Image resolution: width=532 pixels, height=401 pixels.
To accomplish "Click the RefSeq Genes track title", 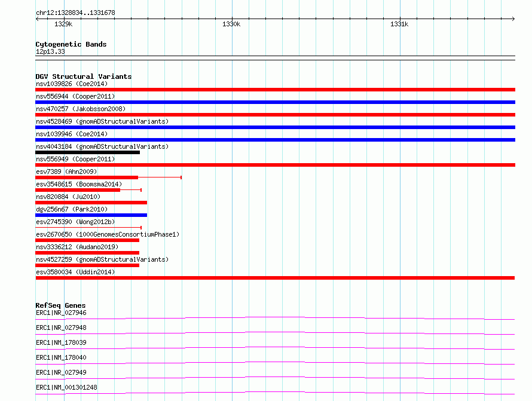I will pyautogui.click(x=60, y=305).
